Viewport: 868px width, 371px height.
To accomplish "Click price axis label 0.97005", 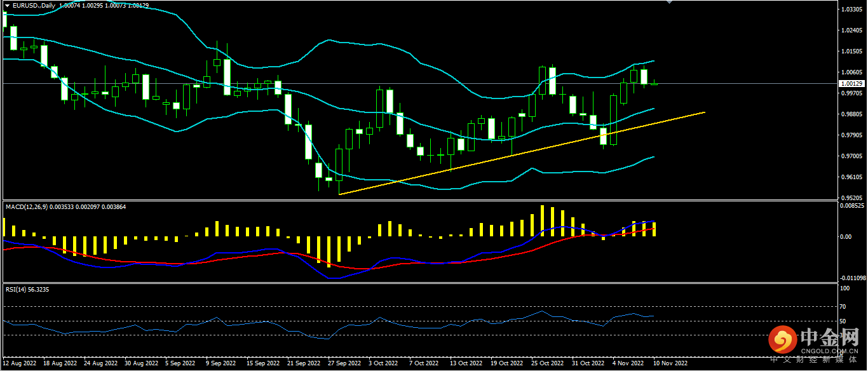I will [x=850, y=156].
